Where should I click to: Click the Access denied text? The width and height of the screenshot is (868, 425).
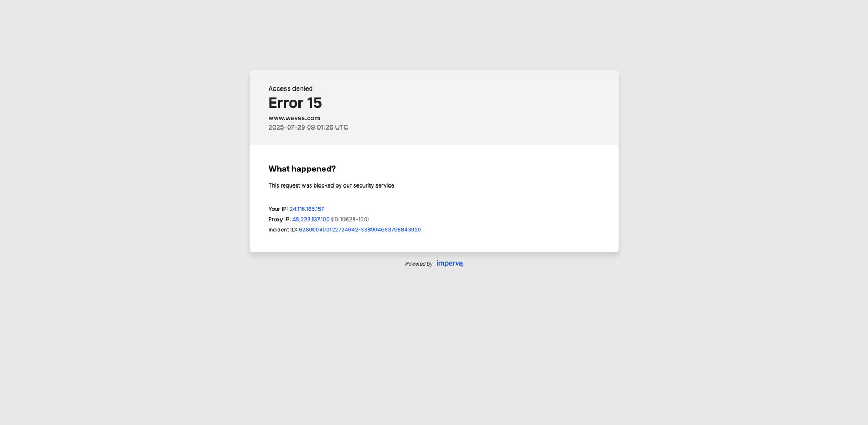click(x=290, y=89)
